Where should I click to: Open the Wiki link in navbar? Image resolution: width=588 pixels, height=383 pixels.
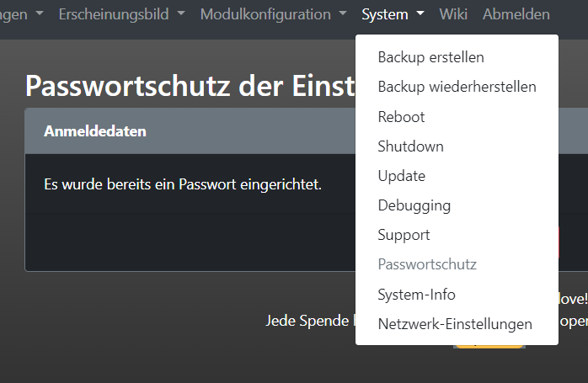453,14
